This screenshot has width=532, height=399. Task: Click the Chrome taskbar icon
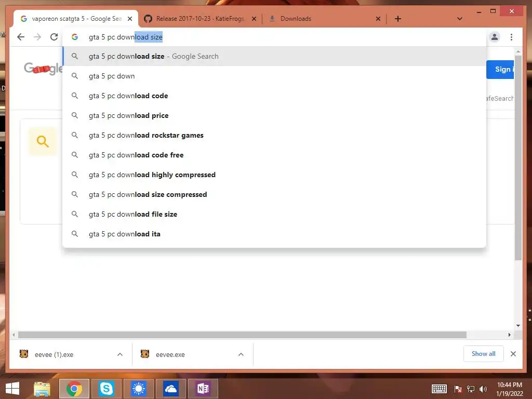click(x=74, y=389)
